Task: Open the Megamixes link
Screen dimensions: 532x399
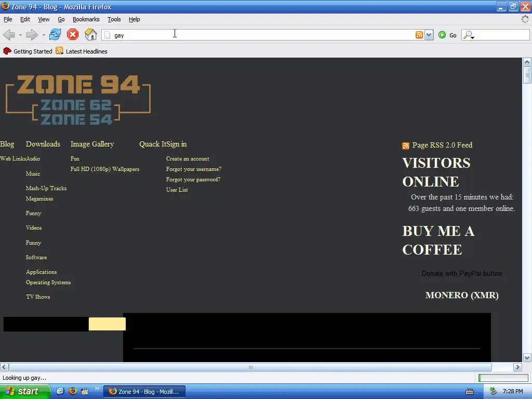Action: (39, 199)
